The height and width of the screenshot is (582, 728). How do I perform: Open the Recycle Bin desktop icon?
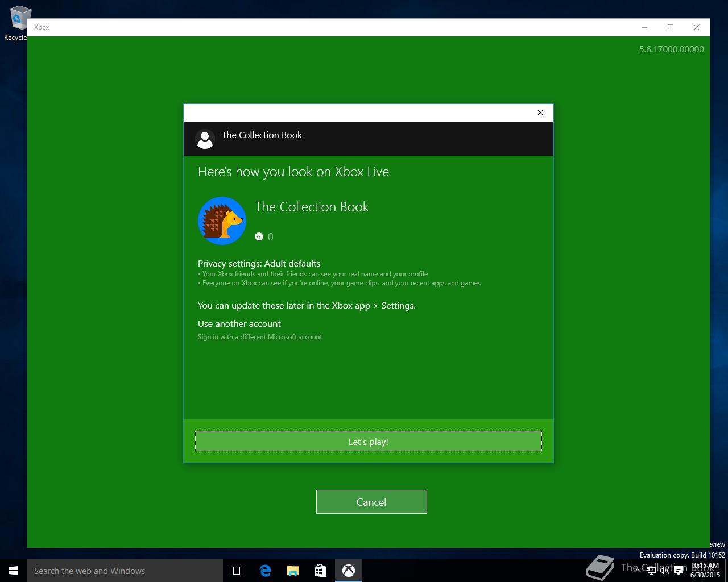(x=17, y=23)
